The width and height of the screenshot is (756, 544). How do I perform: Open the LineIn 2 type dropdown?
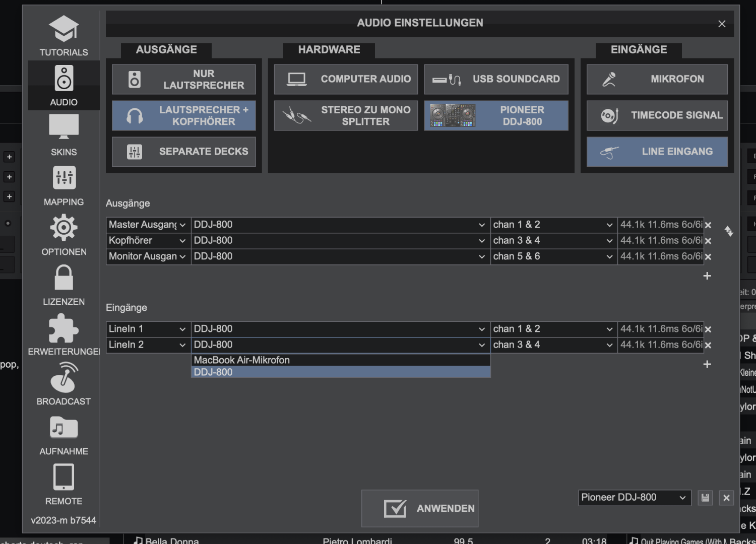coord(148,345)
